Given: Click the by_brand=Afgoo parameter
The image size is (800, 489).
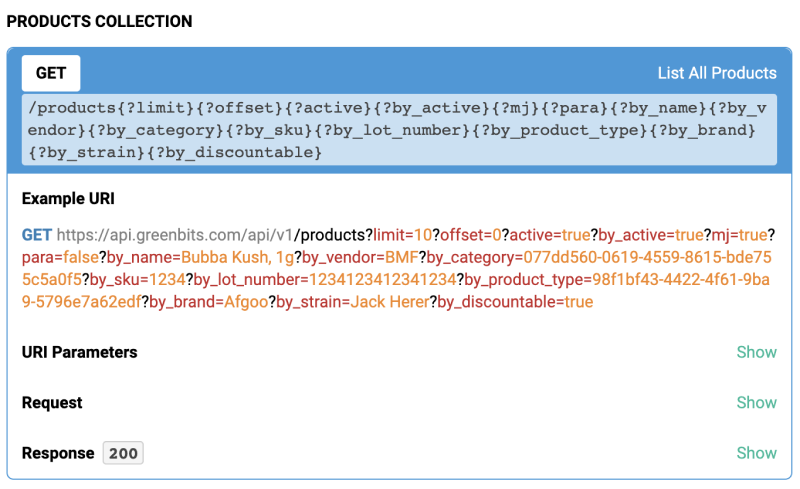Looking at the screenshot, I should [x=209, y=301].
